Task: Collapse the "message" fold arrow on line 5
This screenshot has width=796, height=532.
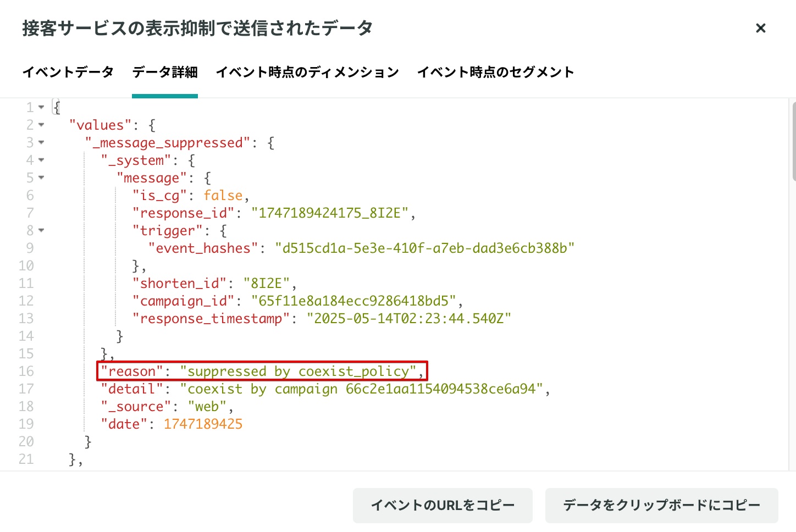Action: (41, 178)
